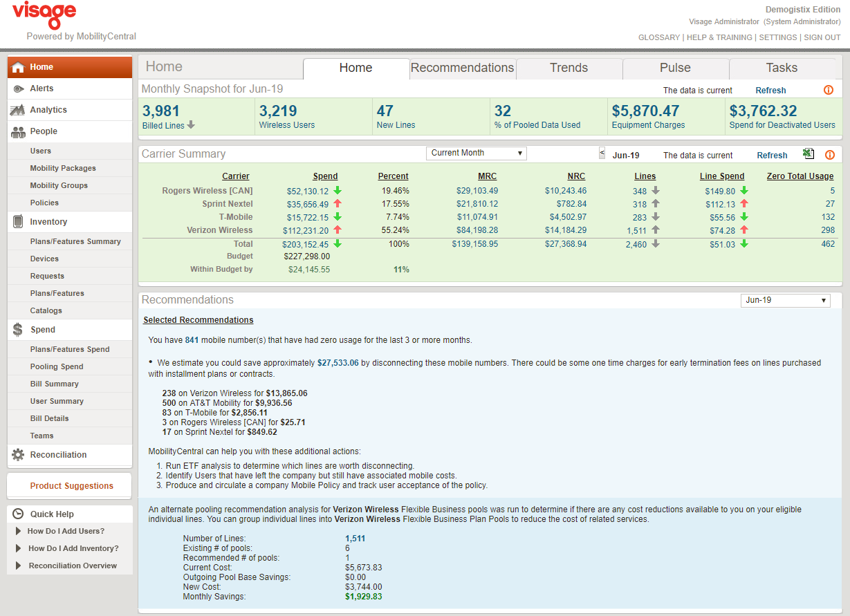Open the Current Month period dropdown
The height and width of the screenshot is (616, 850).
point(476,153)
